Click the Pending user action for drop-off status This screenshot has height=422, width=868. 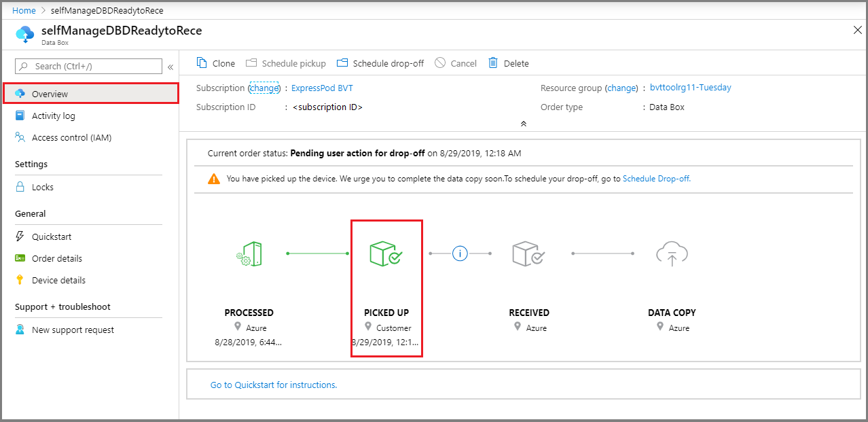click(x=357, y=153)
